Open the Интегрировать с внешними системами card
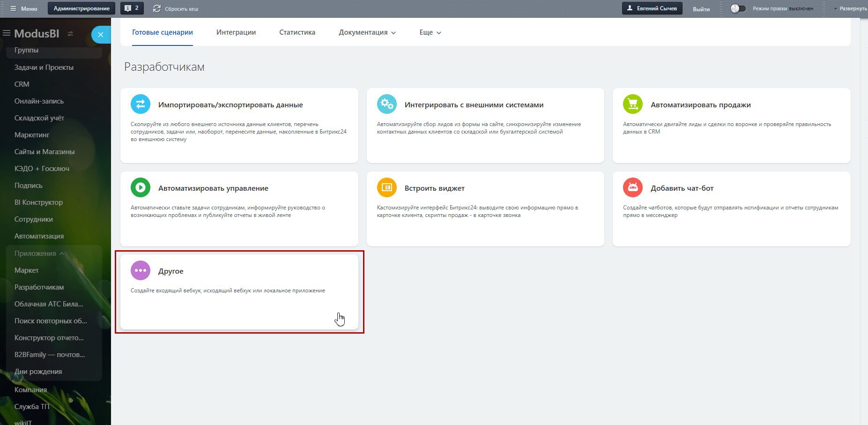The width and height of the screenshot is (868, 425). coord(485,126)
